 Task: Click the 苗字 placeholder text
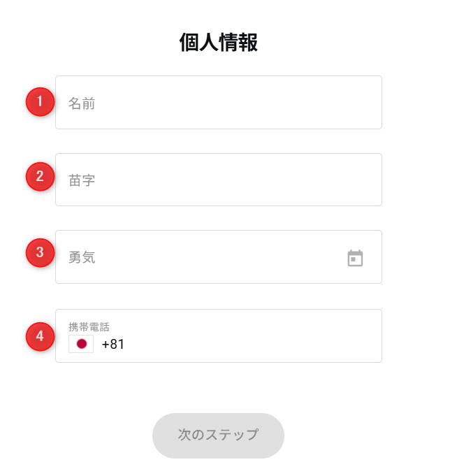click(82, 180)
